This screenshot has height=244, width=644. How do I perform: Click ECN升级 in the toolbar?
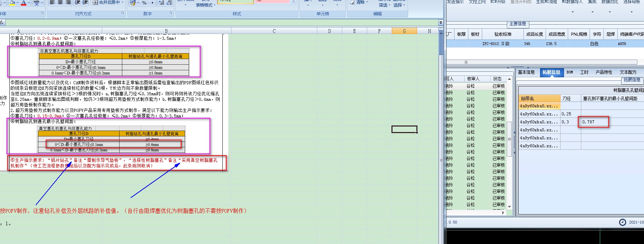[x=498, y=2]
